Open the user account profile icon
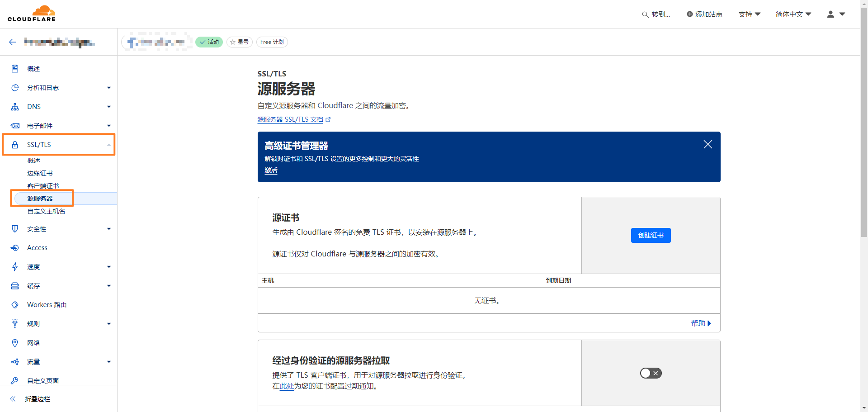Screen dimensions: 868x412 (x=830, y=14)
